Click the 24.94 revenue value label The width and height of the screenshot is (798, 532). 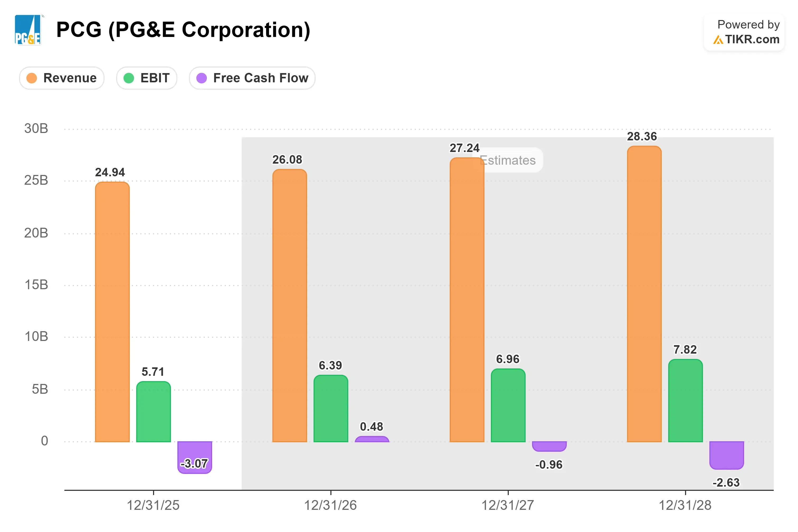(110, 172)
